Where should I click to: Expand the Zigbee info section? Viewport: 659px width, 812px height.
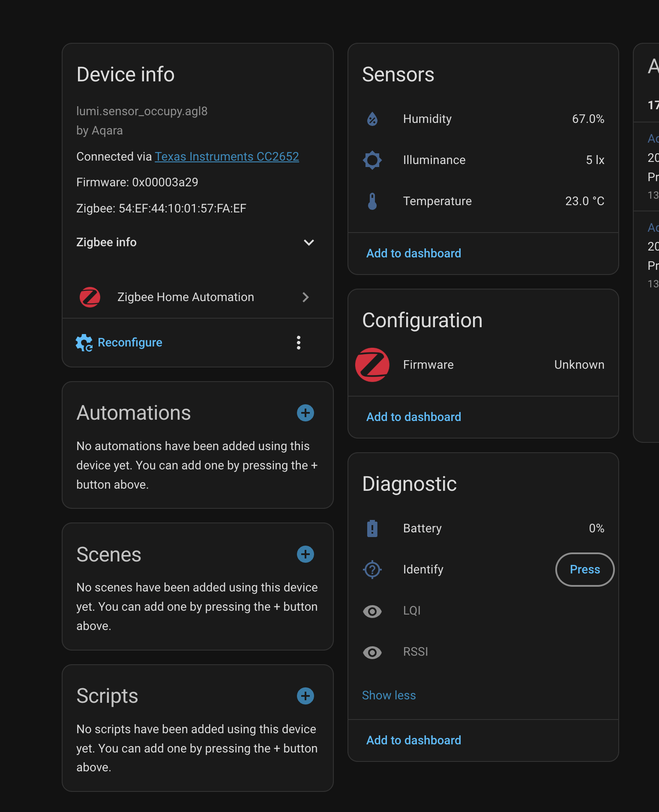[309, 242]
